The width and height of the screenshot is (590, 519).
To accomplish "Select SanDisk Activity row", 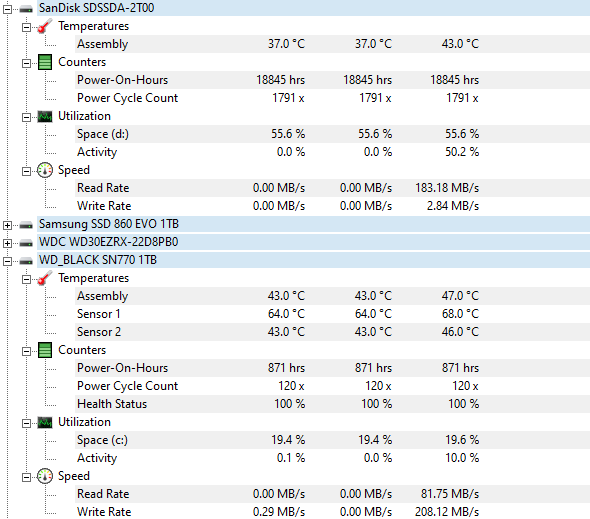I will tap(332, 152).
